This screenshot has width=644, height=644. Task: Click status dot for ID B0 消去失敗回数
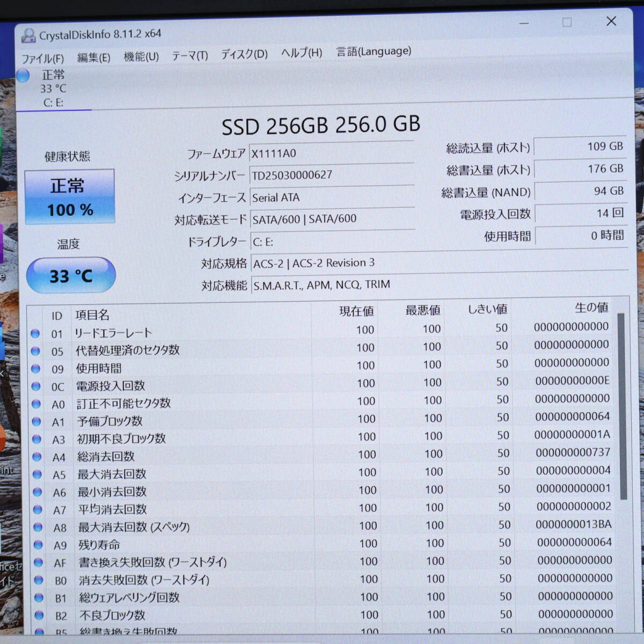39,580
